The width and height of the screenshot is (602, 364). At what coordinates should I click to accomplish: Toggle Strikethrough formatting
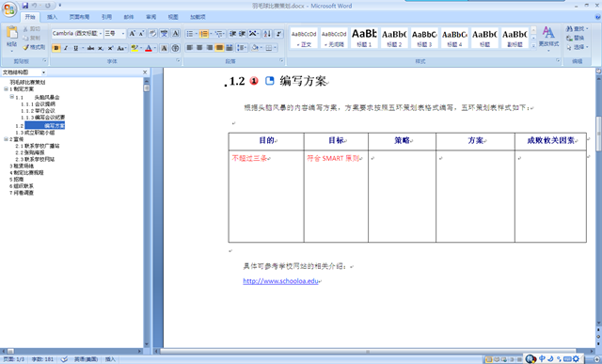tap(90, 48)
